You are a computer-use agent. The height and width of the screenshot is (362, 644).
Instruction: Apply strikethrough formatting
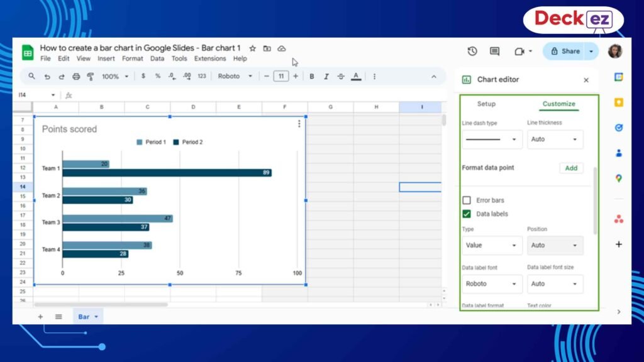pos(340,76)
